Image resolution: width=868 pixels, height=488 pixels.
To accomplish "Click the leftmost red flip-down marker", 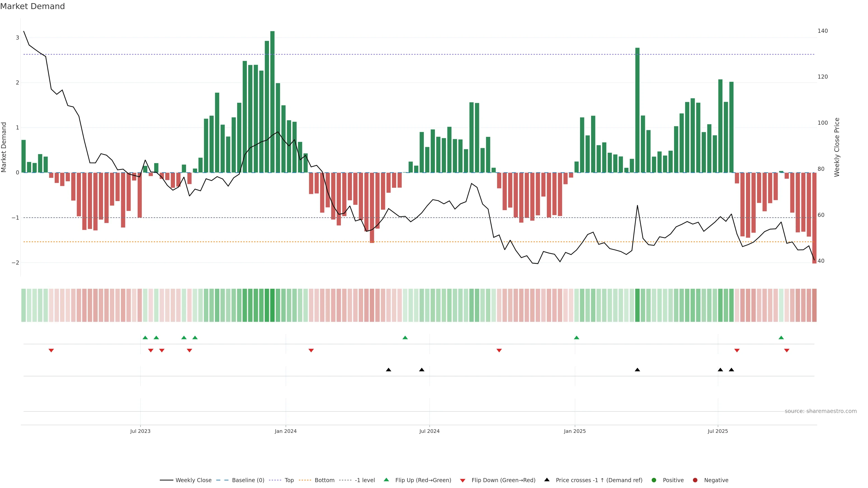I will pyautogui.click(x=51, y=351).
